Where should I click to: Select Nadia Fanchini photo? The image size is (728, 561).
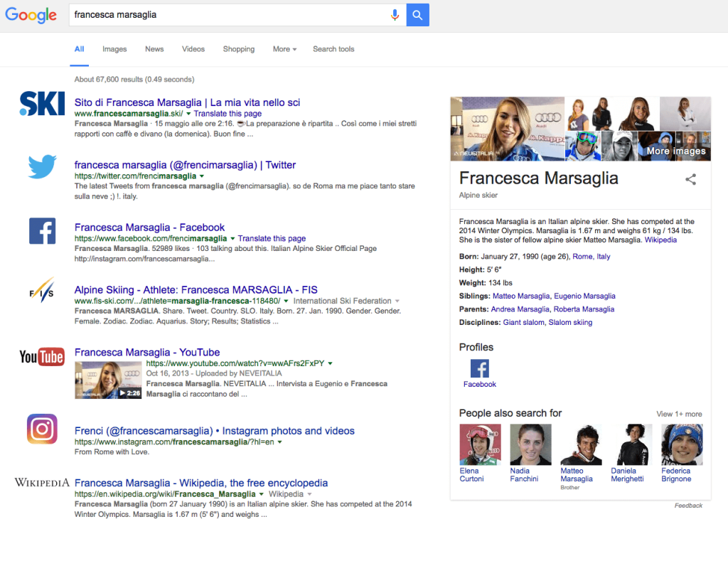[x=530, y=444]
